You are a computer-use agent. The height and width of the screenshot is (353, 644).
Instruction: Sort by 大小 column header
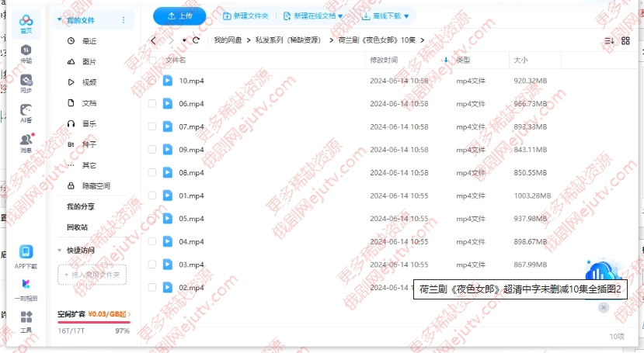pyautogui.click(x=520, y=60)
